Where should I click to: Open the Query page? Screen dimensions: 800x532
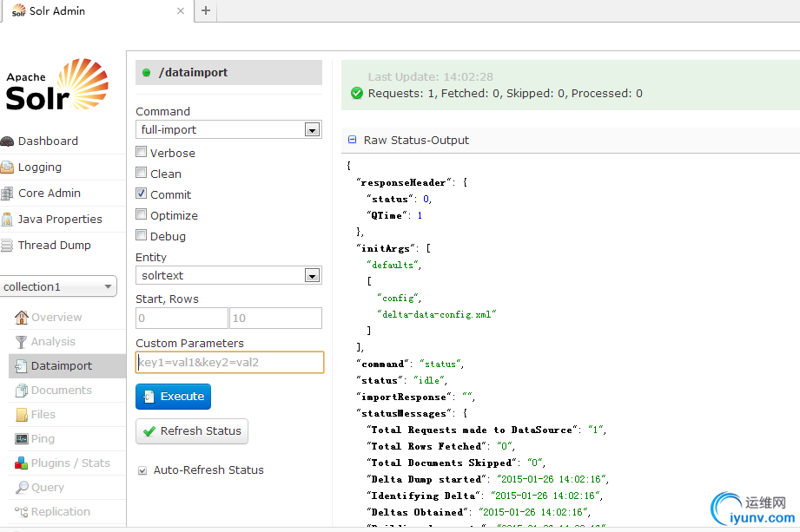[48, 488]
